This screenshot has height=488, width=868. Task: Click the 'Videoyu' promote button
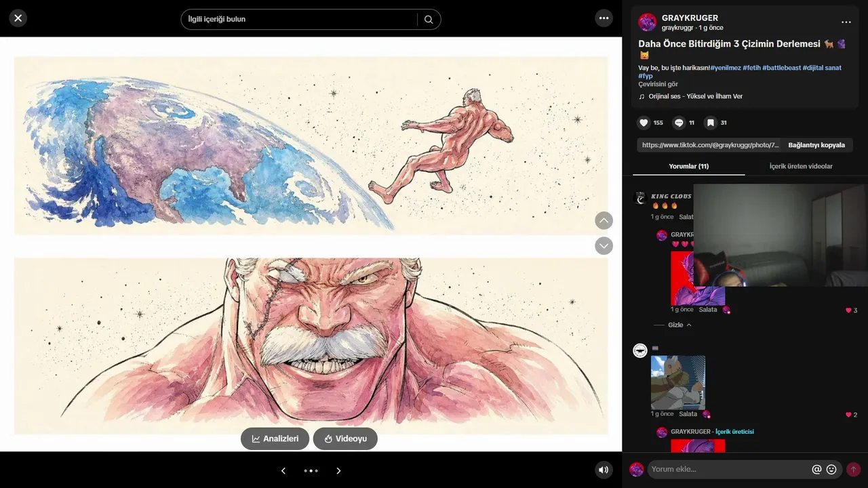[x=345, y=439]
